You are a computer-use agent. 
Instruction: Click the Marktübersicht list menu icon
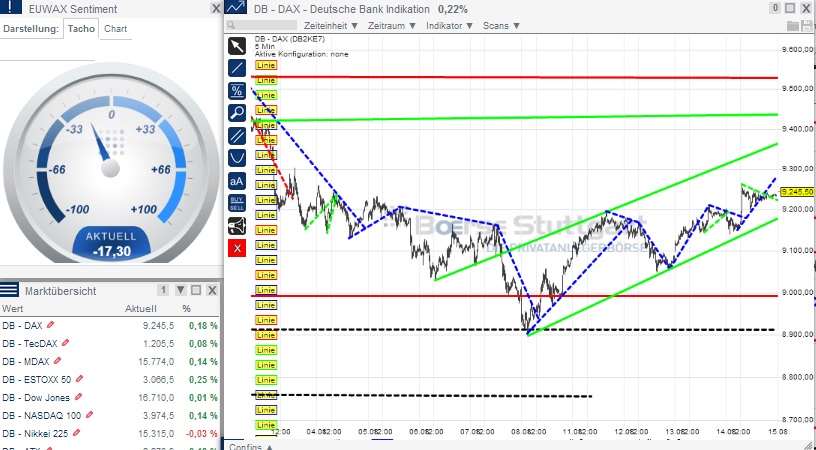[9, 290]
